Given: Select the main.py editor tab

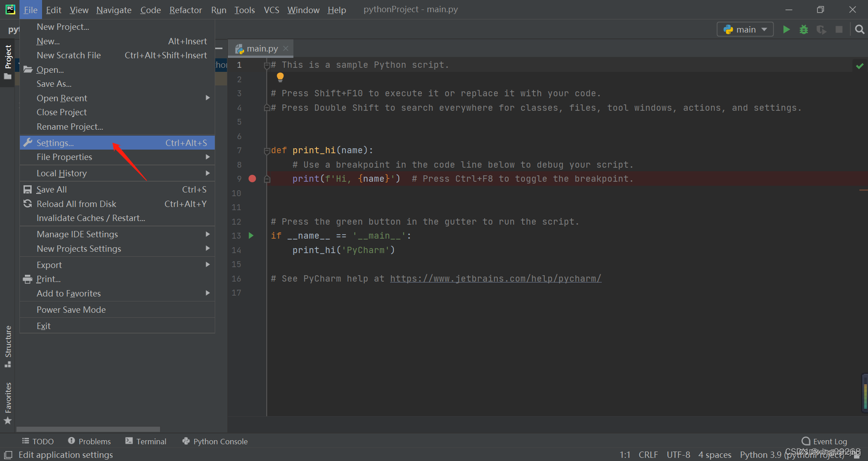Looking at the screenshot, I should [x=261, y=48].
